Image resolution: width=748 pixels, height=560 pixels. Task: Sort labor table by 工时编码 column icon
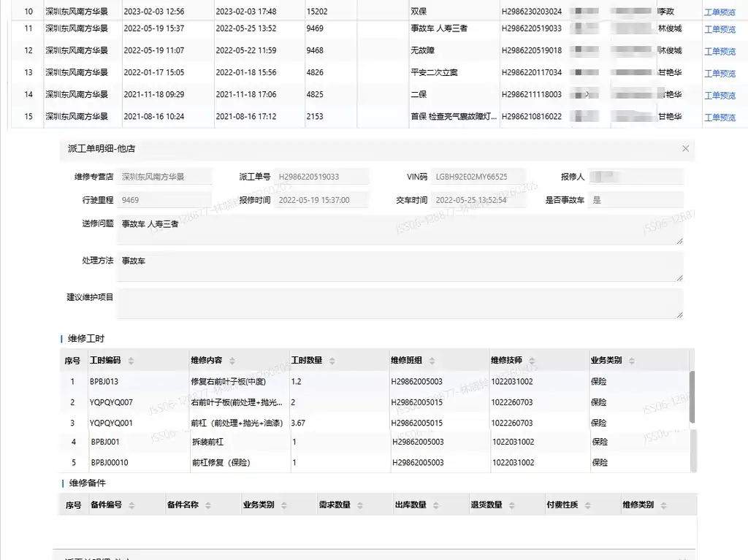(131, 361)
